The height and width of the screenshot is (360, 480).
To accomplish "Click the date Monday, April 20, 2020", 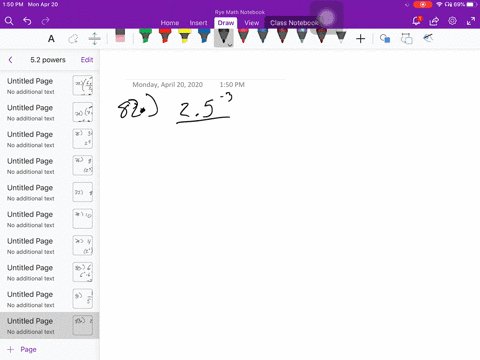I will [168, 85].
